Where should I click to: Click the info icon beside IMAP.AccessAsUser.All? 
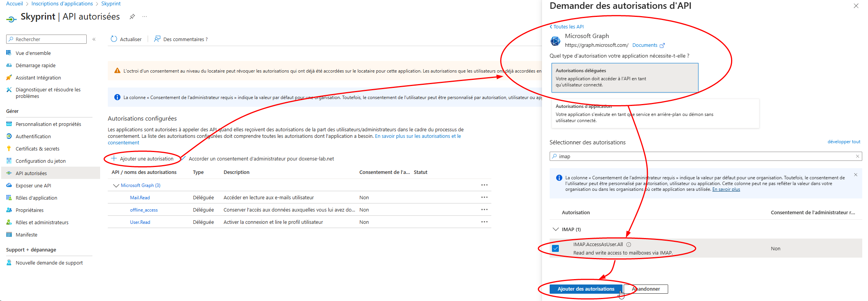[629, 245]
